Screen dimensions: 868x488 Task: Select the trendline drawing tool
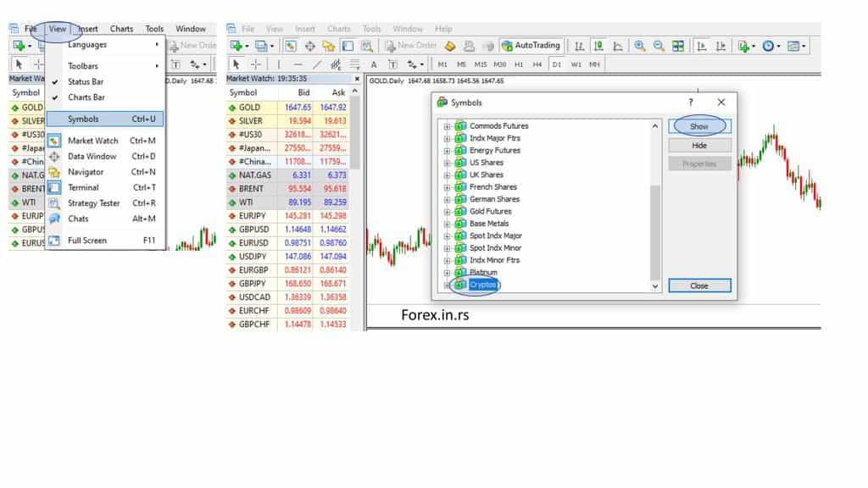(x=317, y=64)
